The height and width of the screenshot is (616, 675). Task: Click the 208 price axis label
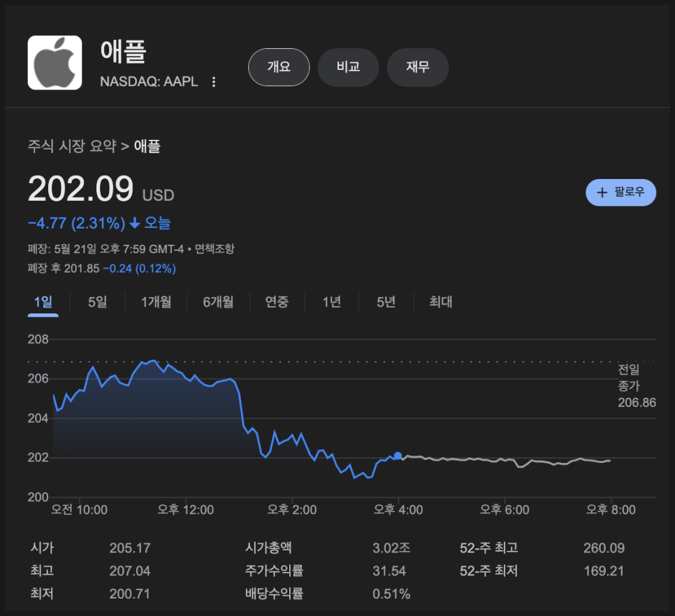click(38, 339)
